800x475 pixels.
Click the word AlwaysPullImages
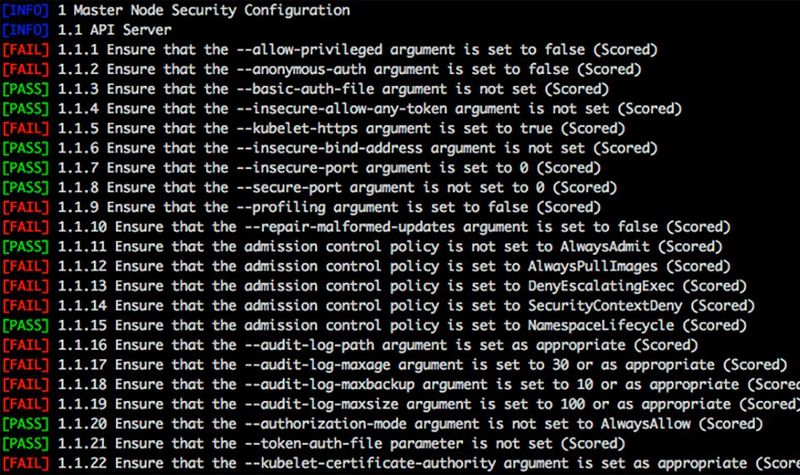[x=591, y=265]
